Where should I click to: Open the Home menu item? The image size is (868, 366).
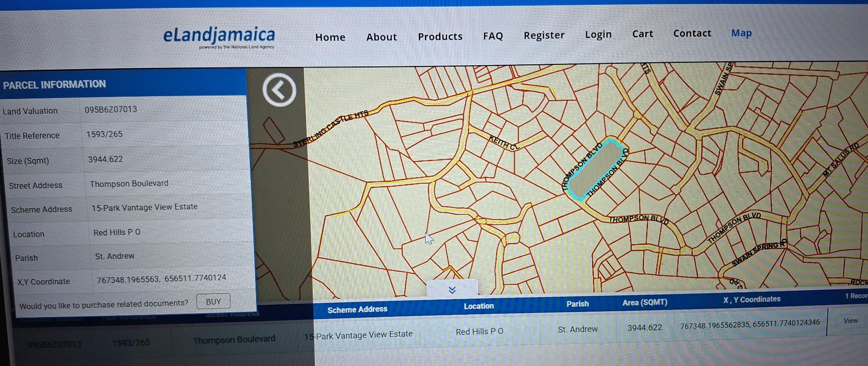[x=330, y=37]
